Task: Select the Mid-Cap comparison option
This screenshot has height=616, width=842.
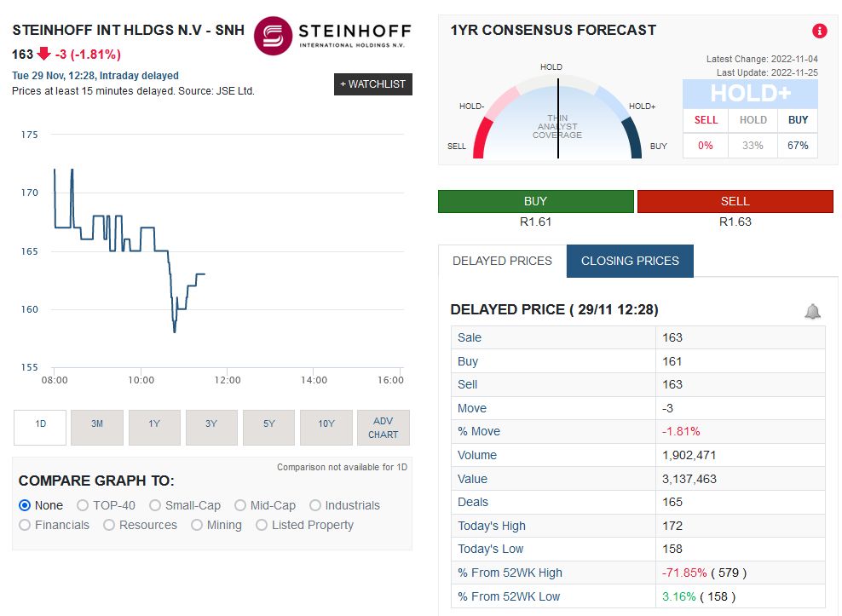Action: pos(240,505)
